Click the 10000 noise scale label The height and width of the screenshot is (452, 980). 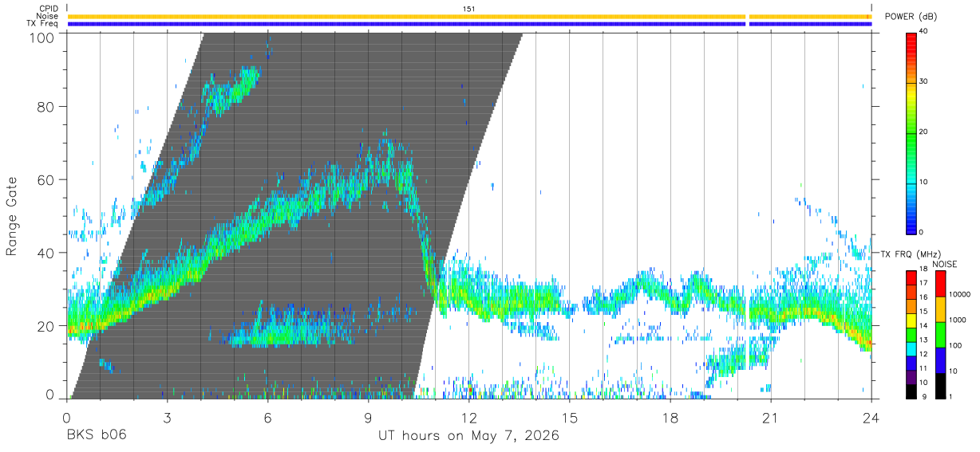[960, 295]
